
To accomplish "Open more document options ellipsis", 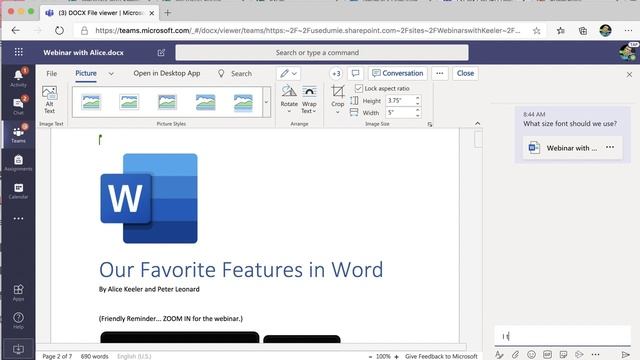I will pyautogui.click(x=440, y=73).
